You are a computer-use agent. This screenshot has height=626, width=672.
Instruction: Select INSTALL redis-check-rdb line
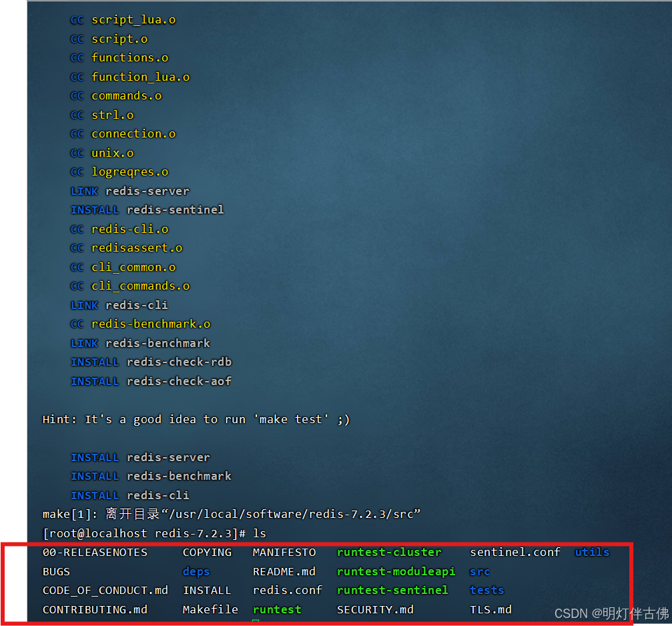coord(151,362)
